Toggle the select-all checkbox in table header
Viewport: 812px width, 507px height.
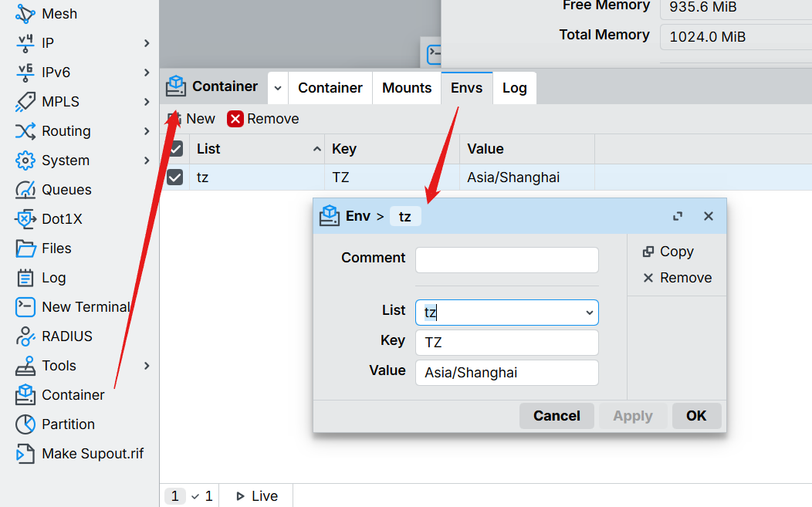tap(175, 149)
